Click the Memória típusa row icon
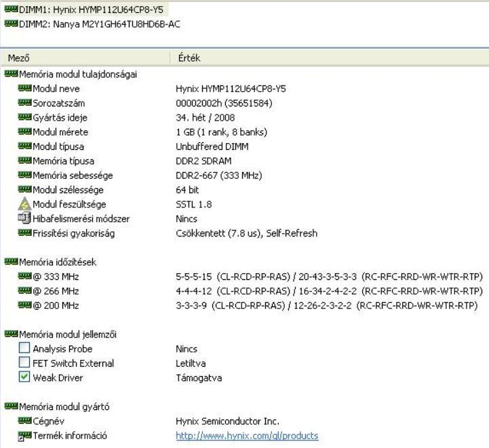The height and width of the screenshot is (448, 489). (x=24, y=161)
